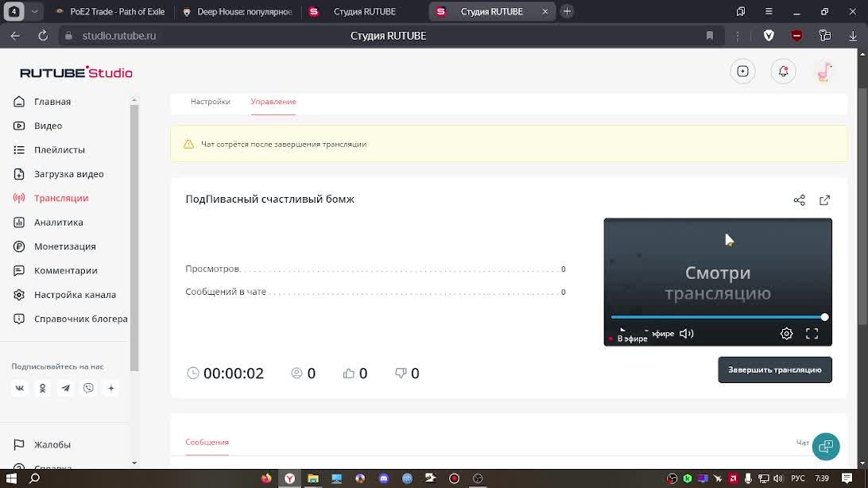The height and width of the screenshot is (488, 868).
Task: Open the Сообщения tab
Action: point(207,443)
